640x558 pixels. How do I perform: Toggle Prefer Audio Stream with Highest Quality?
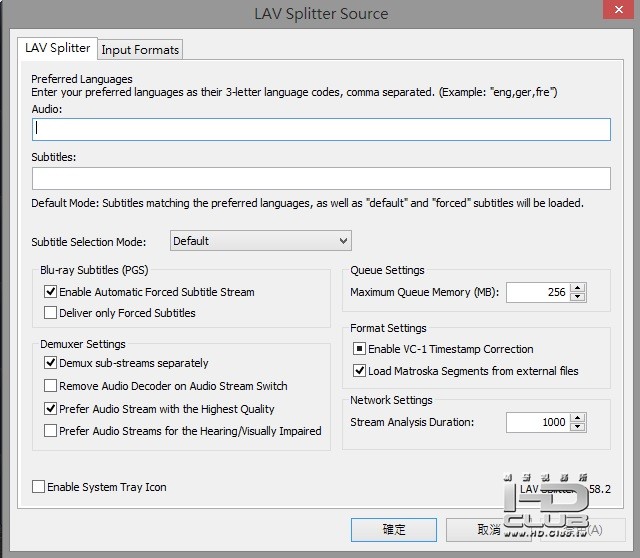coord(51,409)
